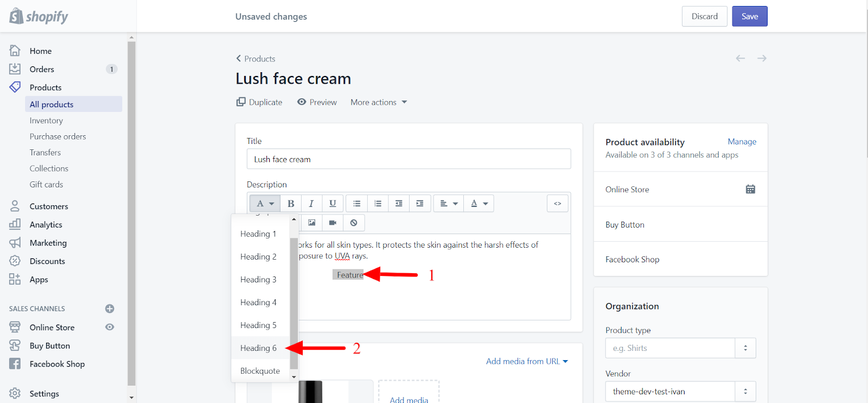Image resolution: width=868 pixels, height=403 pixels.
Task: Apply bold formatting in description toolbar
Action: pyautogui.click(x=291, y=204)
